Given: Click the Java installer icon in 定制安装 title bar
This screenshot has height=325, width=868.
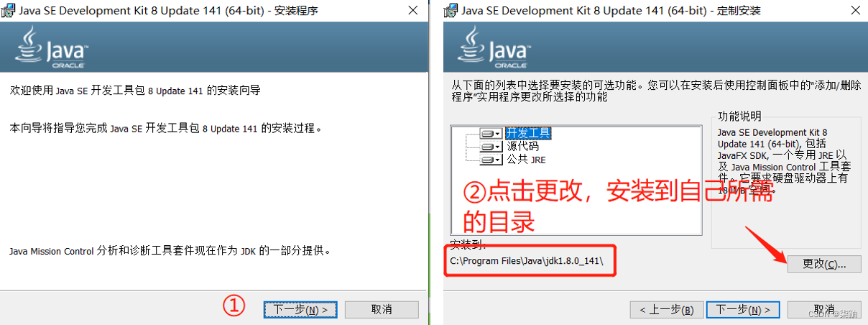Looking at the screenshot, I should [451, 11].
